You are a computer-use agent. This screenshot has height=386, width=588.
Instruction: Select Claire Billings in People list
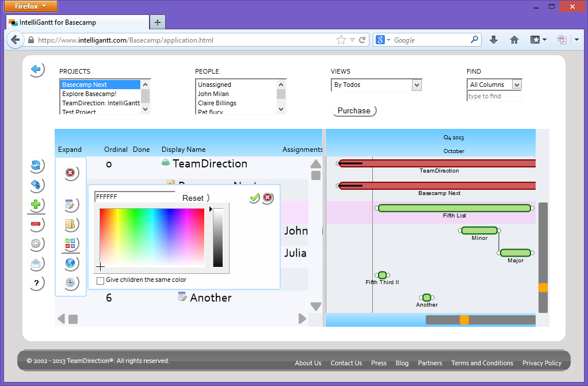(x=236, y=103)
